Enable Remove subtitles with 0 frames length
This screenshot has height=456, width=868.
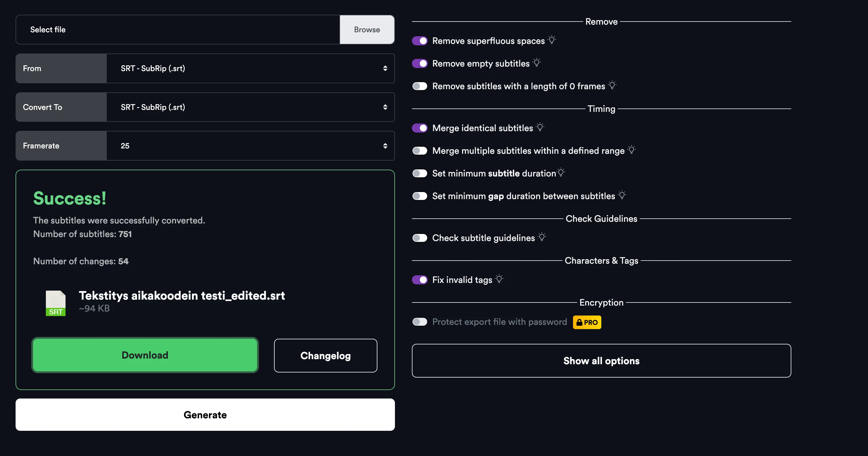pyautogui.click(x=420, y=86)
